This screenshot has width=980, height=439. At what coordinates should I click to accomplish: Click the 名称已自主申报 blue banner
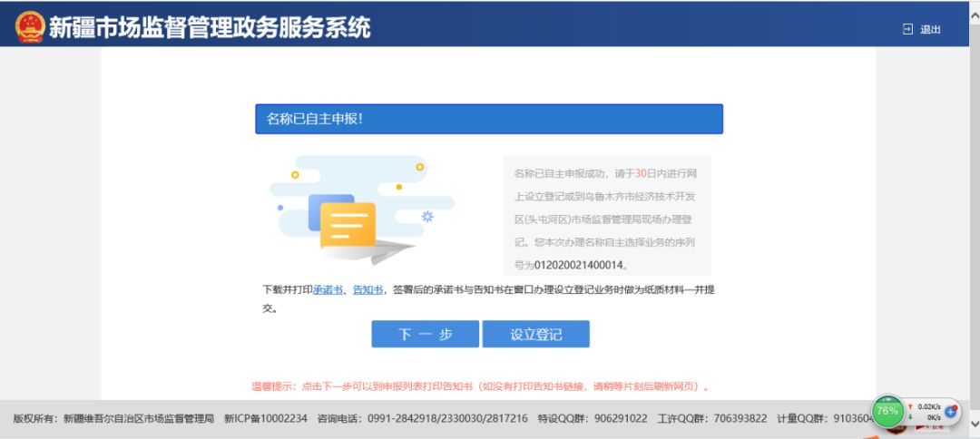pos(488,119)
